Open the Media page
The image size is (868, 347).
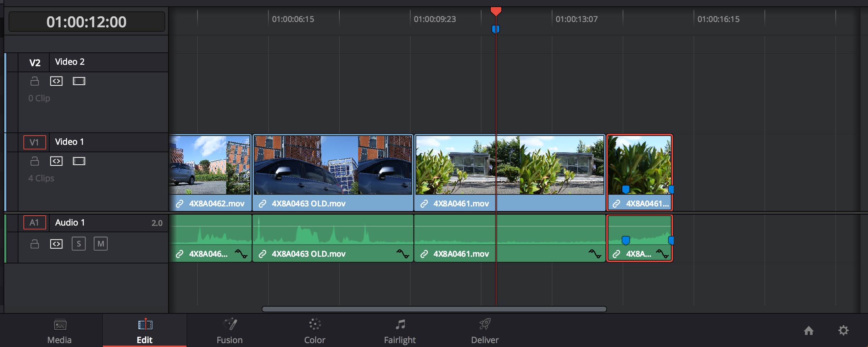click(60, 331)
